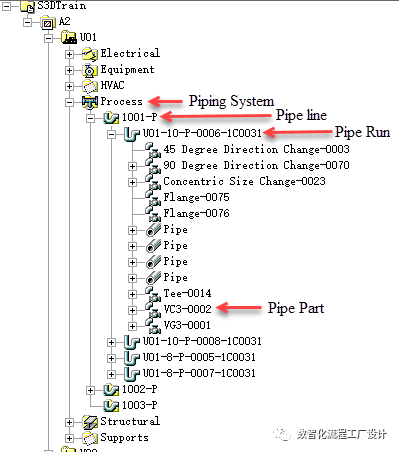Collapse the A2 node
This screenshot has width=399, height=452.
coord(28,22)
